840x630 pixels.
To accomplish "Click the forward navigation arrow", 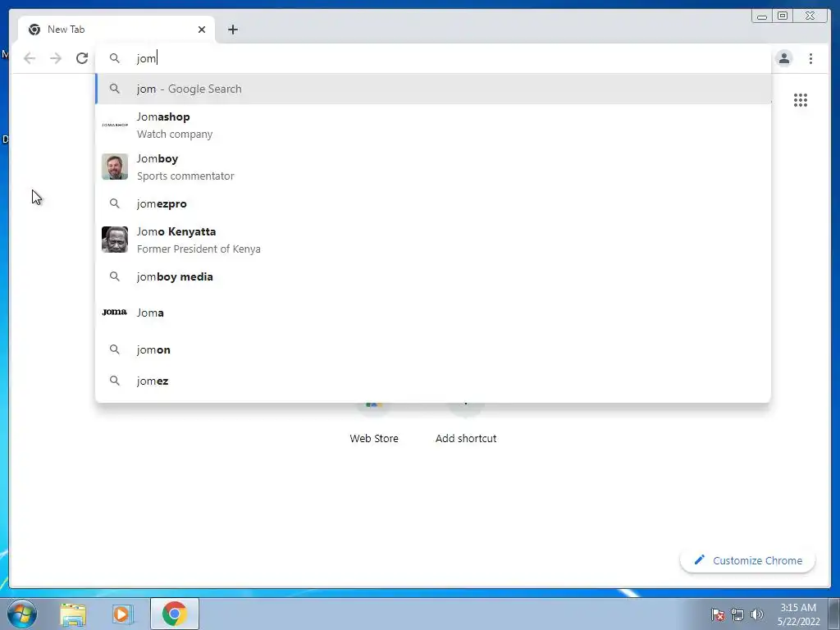I will point(56,58).
